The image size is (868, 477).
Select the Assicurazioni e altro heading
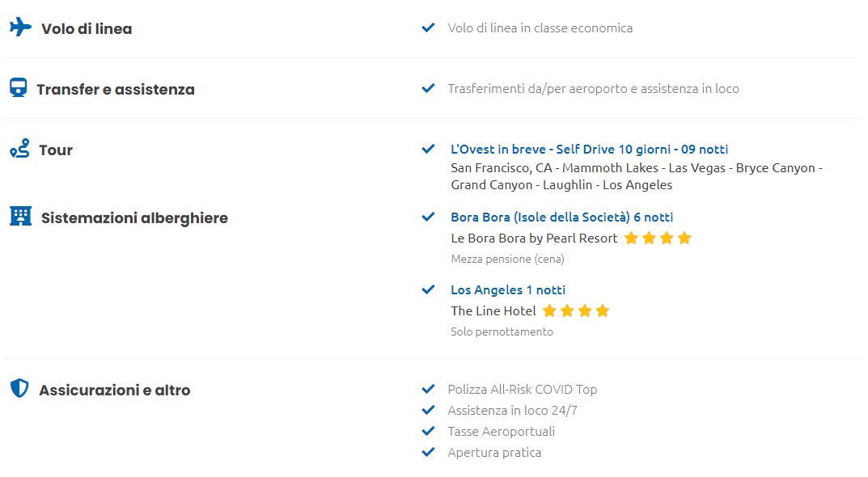coord(115,390)
